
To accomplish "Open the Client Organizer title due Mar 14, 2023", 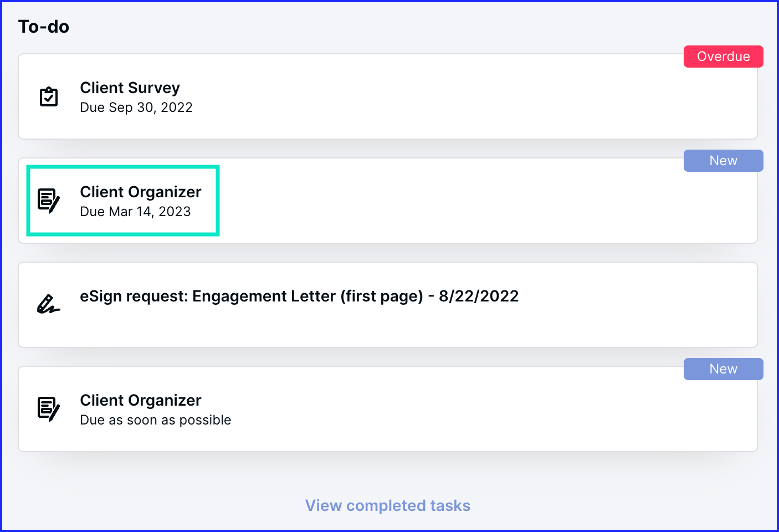I will pos(141,192).
